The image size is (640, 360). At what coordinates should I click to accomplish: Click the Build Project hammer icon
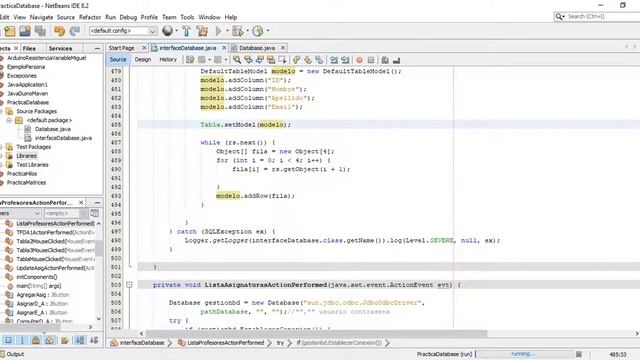(x=186, y=31)
